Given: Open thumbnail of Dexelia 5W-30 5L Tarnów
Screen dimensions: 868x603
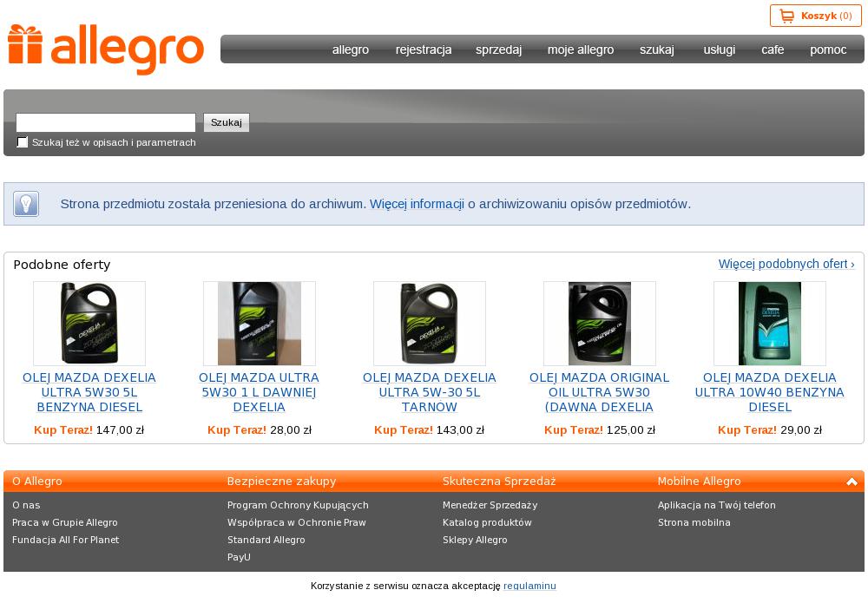Looking at the screenshot, I should point(430,323).
